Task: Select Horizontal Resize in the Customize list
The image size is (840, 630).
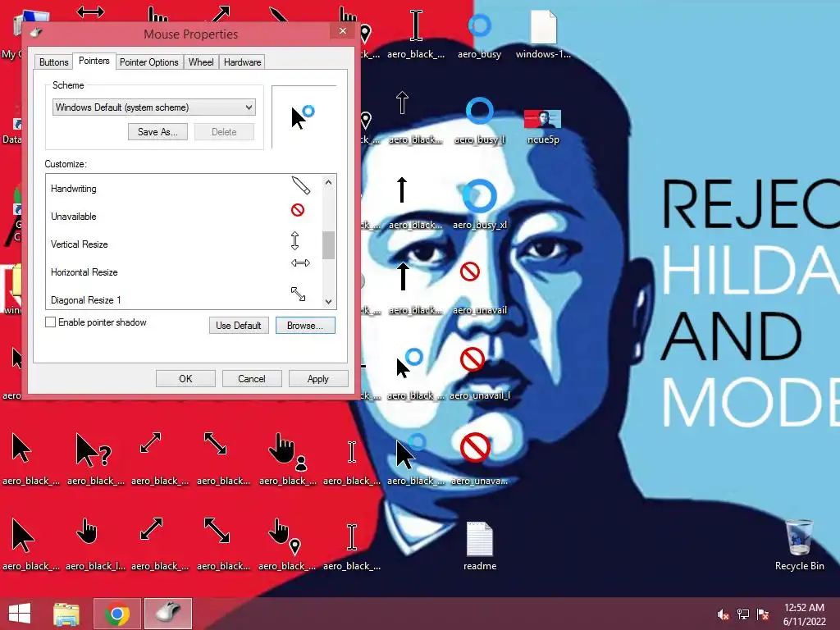Action: 184,272
